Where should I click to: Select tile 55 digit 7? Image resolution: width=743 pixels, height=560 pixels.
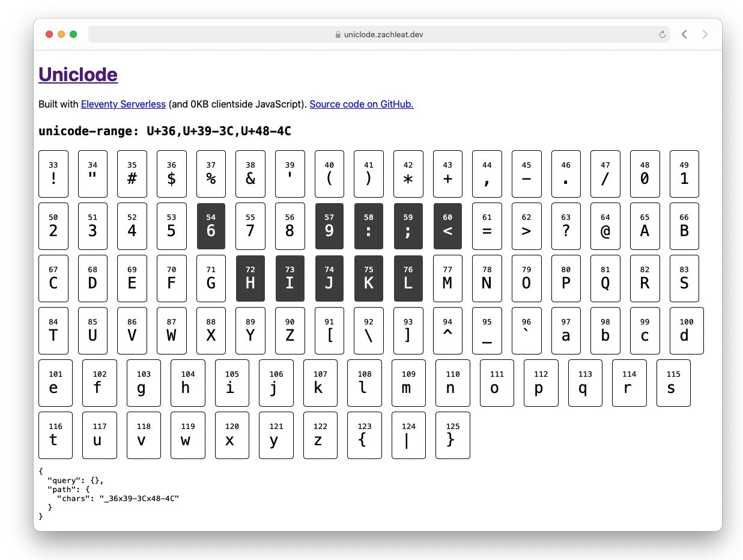250,226
